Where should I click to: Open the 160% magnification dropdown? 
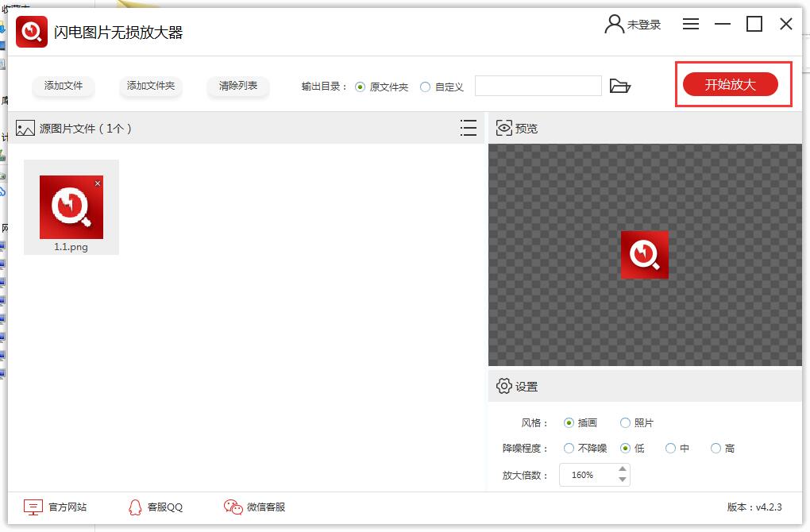click(589, 475)
